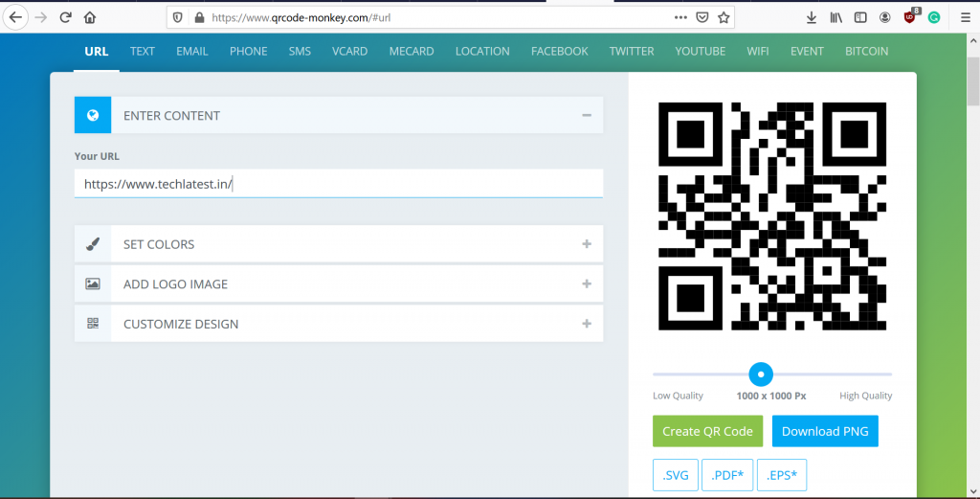Expand the Set Colors section
Screen dimensions: 980x499
click(587, 244)
